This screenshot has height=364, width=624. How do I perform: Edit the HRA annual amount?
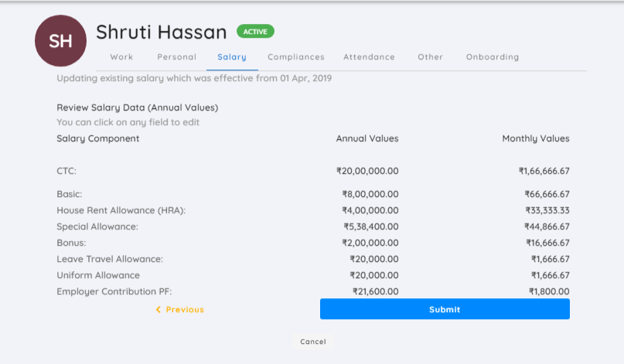point(370,210)
